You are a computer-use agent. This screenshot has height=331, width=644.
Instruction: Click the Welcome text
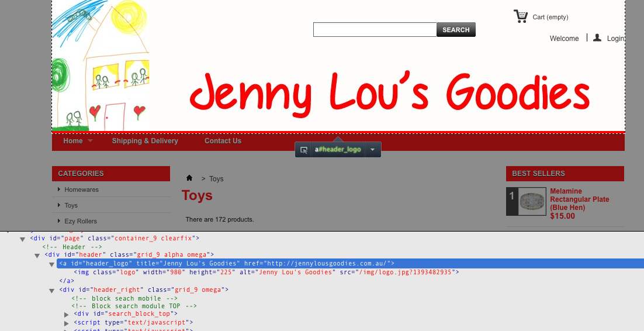(565, 39)
